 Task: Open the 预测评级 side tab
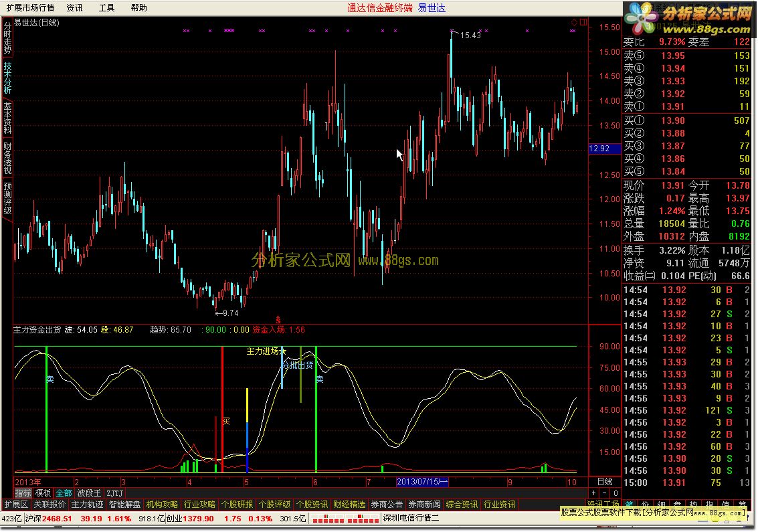(x=7, y=198)
